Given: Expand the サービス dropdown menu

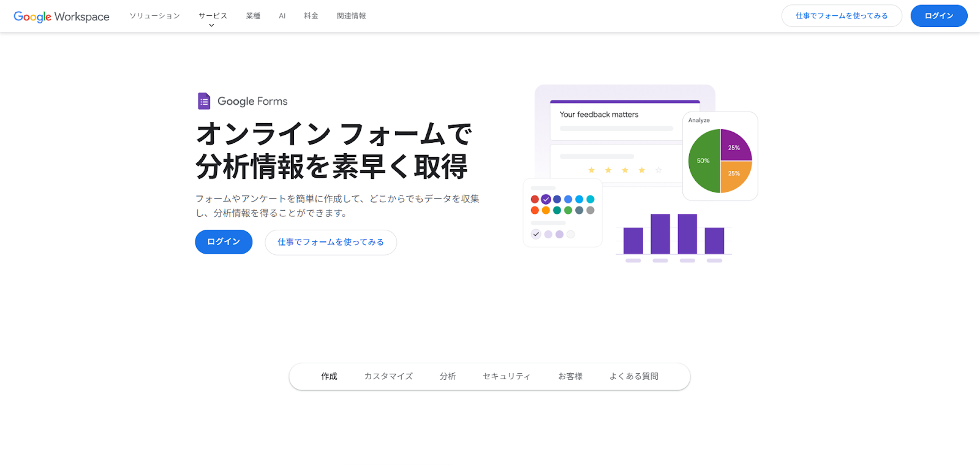Looking at the screenshot, I should (213, 16).
